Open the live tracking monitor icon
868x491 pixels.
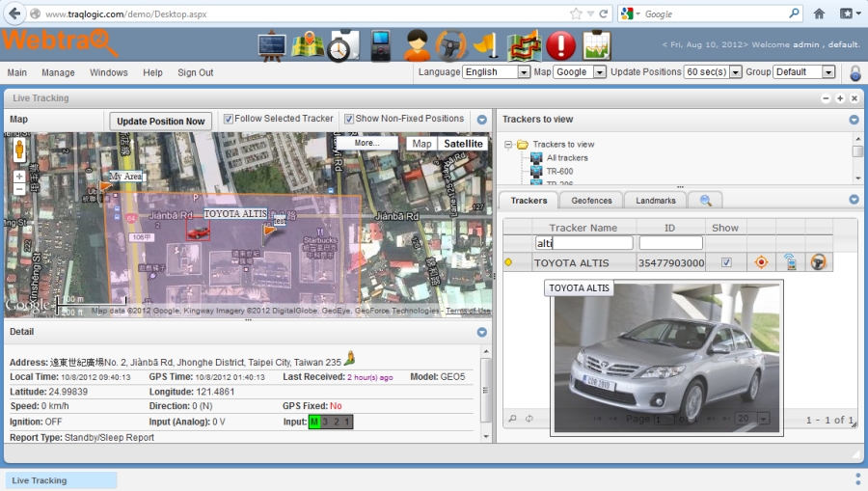(272, 46)
